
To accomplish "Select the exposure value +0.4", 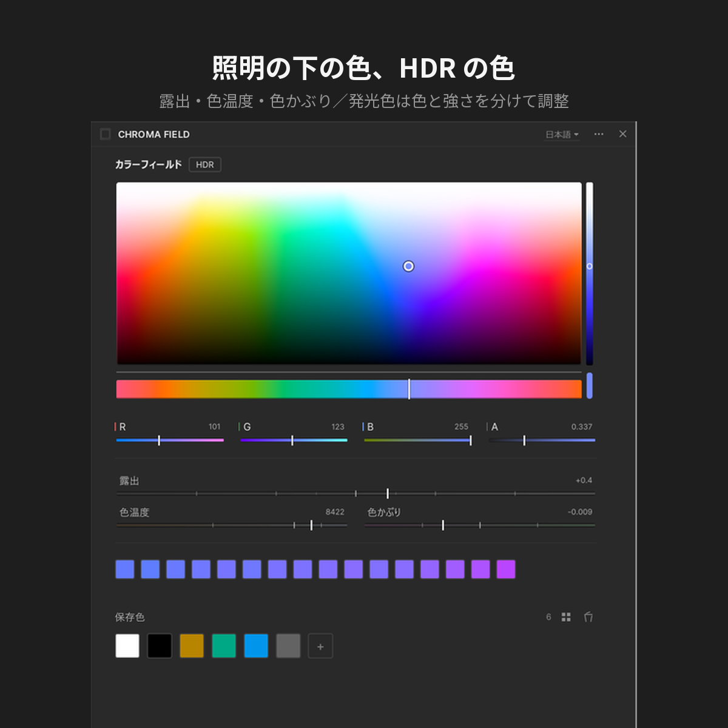I will [584, 480].
